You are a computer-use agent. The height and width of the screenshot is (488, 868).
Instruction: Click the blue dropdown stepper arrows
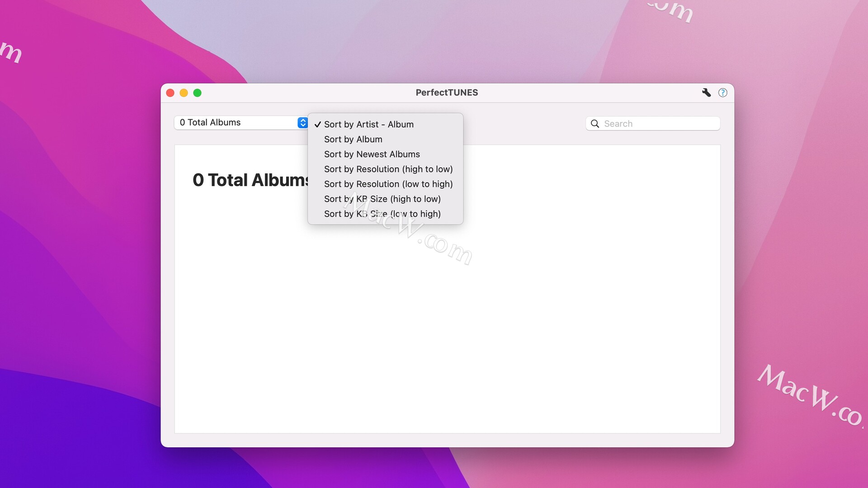[302, 122]
